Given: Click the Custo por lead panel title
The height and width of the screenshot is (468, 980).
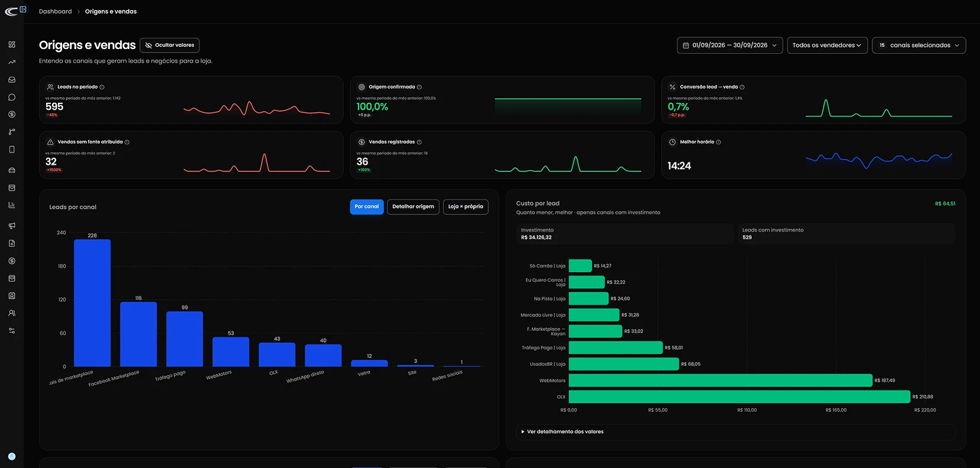Looking at the screenshot, I should pos(538,203).
